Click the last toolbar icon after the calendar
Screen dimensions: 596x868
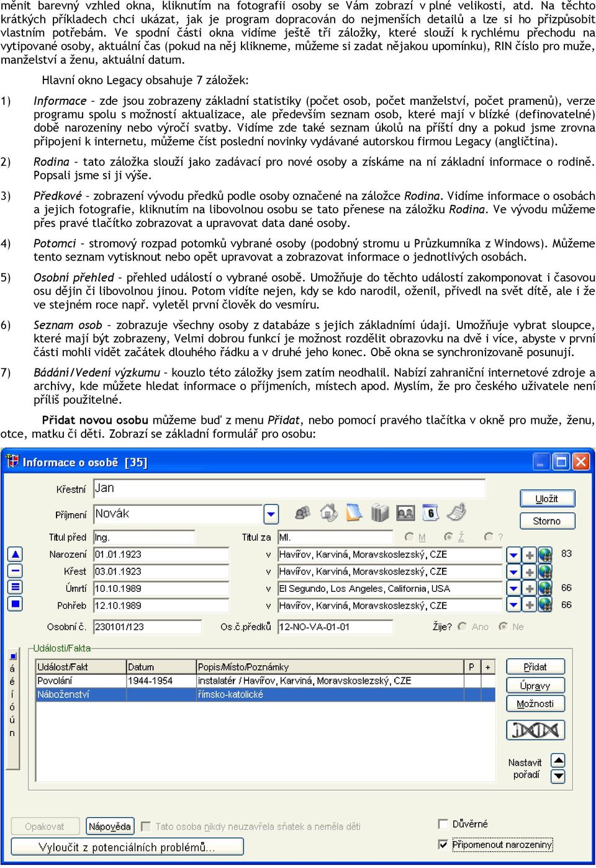point(456,512)
